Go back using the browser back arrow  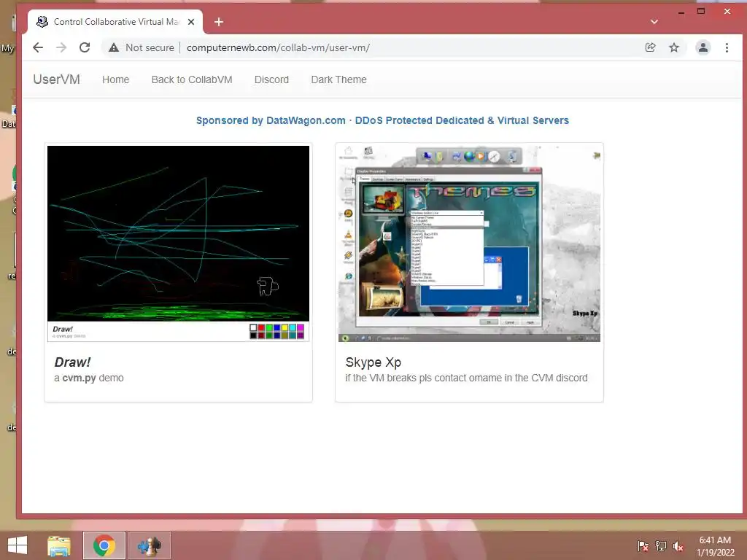pyautogui.click(x=38, y=47)
